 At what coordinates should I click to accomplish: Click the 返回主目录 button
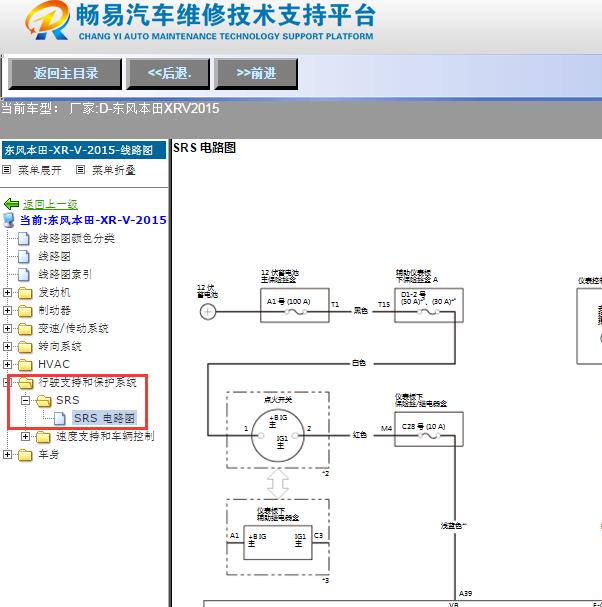[x=65, y=74]
